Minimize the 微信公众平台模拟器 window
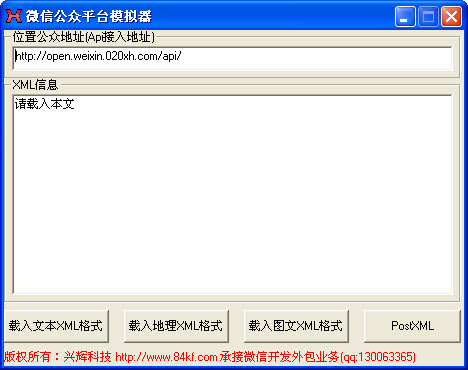 click(405, 16)
